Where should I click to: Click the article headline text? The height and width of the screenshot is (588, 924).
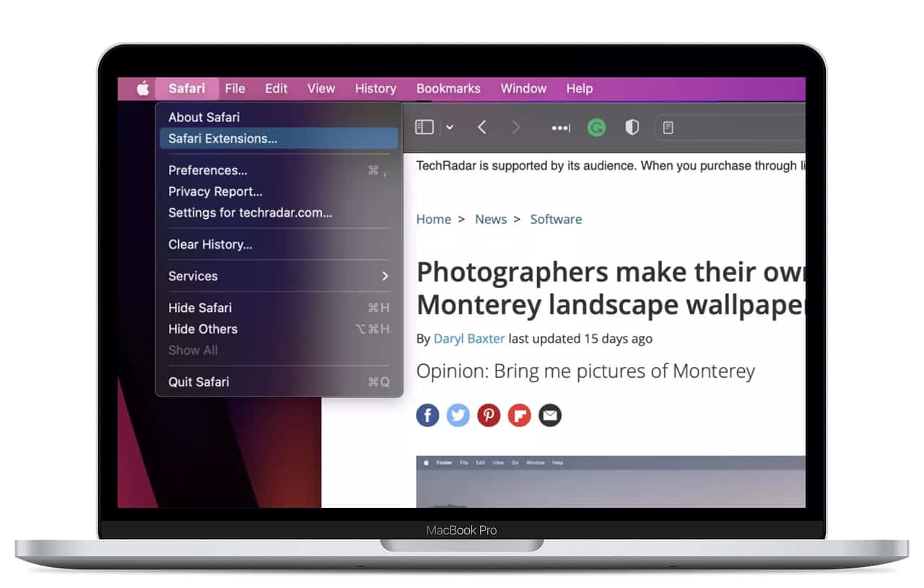tap(611, 288)
